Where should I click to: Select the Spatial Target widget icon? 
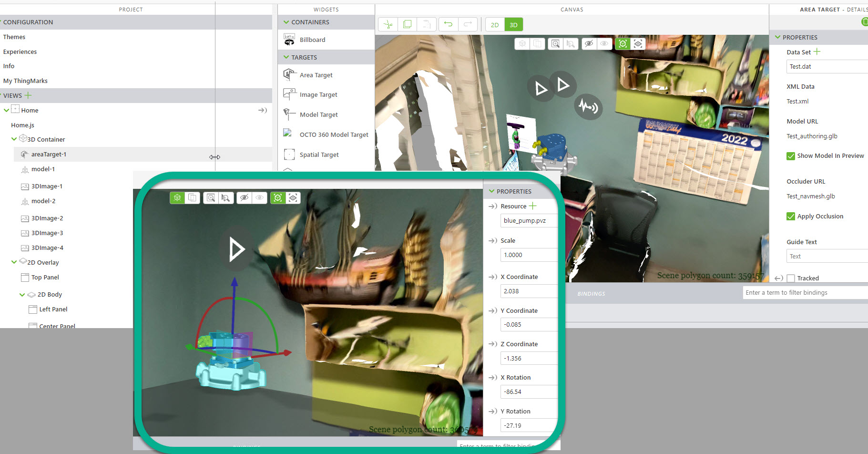(x=289, y=154)
